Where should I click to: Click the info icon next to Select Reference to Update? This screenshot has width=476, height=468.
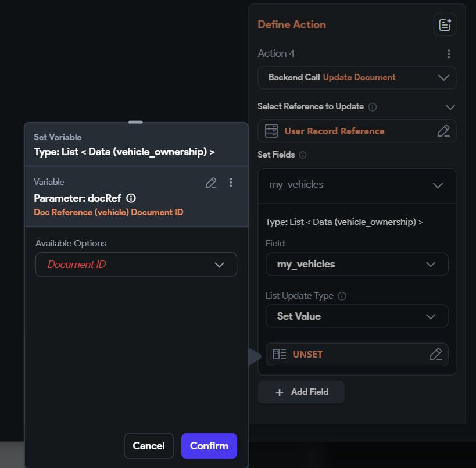pyautogui.click(x=373, y=107)
